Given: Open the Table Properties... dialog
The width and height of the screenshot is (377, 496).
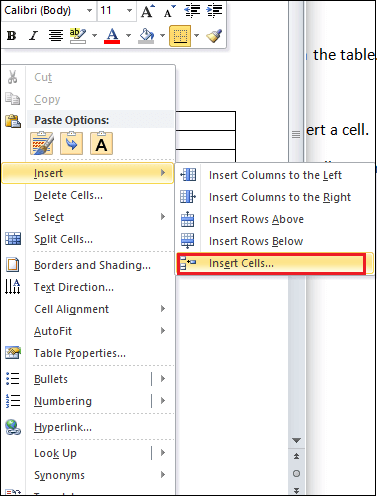Looking at the screenshot, I should pyautogui.click(x=80, y=353).
